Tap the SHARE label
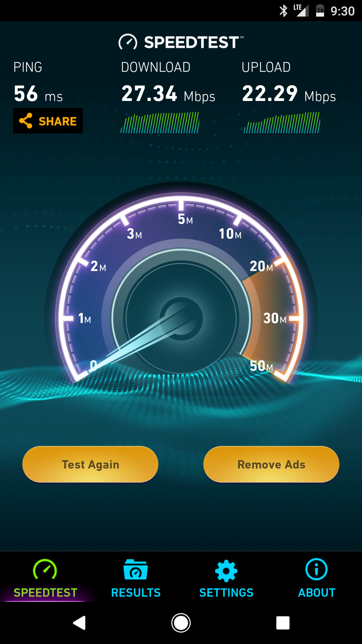The width and height of the screenshot is (362, 644). point(58,121)
